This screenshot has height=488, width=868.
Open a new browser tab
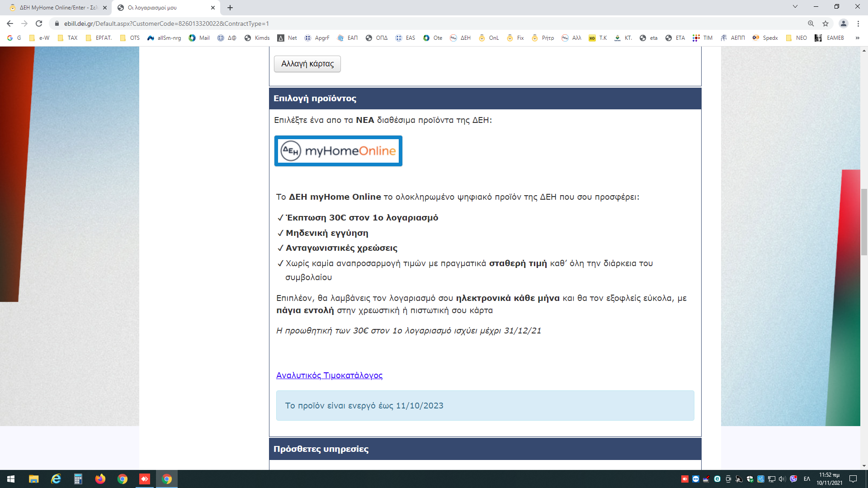tap(230, 8)
